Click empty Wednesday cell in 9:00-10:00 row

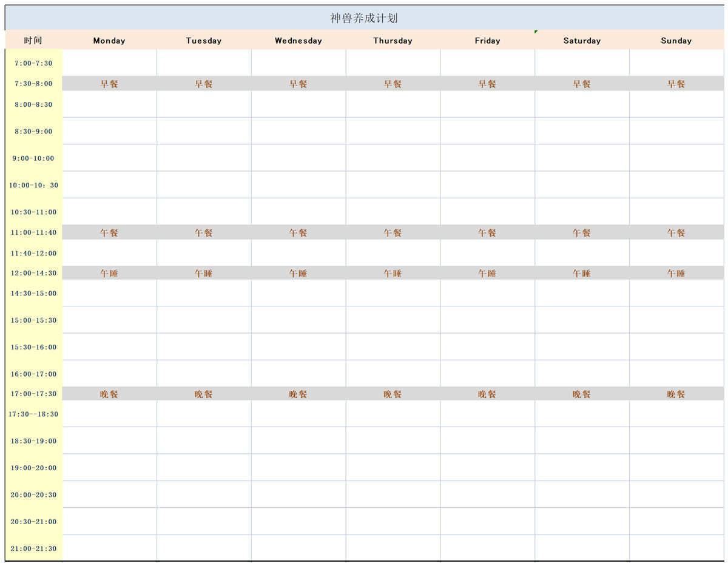298,158
